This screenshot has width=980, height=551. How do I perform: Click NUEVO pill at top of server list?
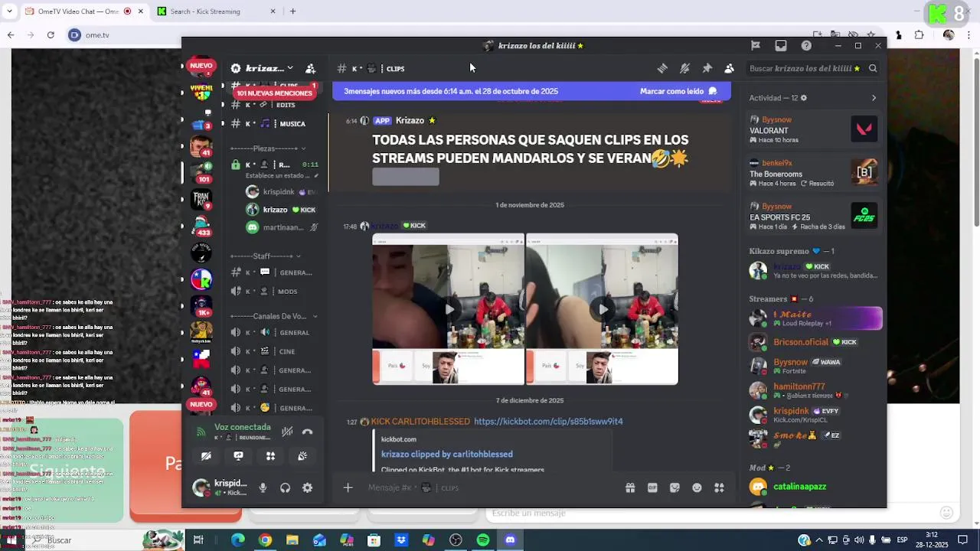[x=201, y=66]
